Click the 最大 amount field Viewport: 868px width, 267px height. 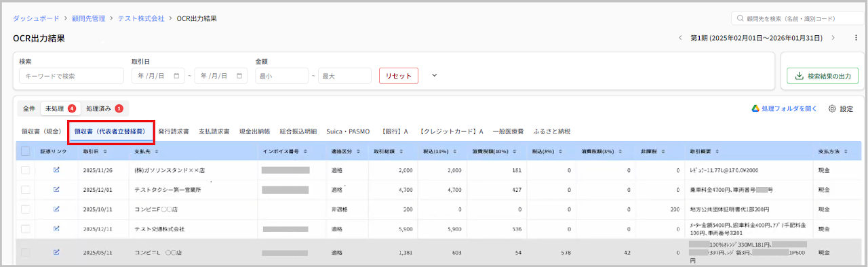(x=344, y=76)
